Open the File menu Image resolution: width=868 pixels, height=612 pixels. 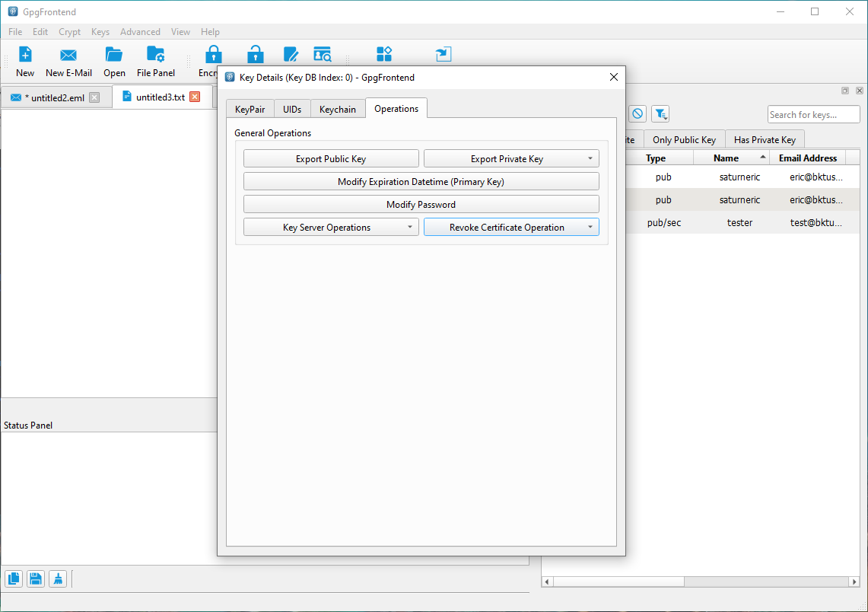tap(15, 31)
